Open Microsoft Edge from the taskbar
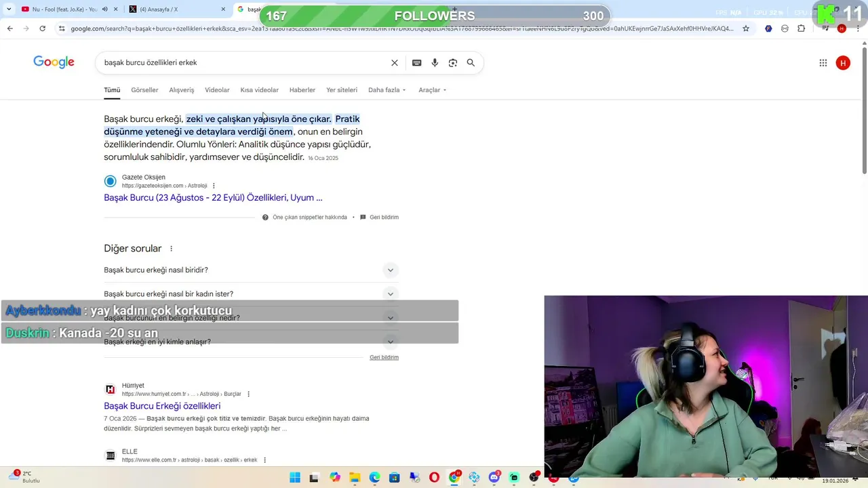This screenshot has width=868, height=488. point(374,478)
